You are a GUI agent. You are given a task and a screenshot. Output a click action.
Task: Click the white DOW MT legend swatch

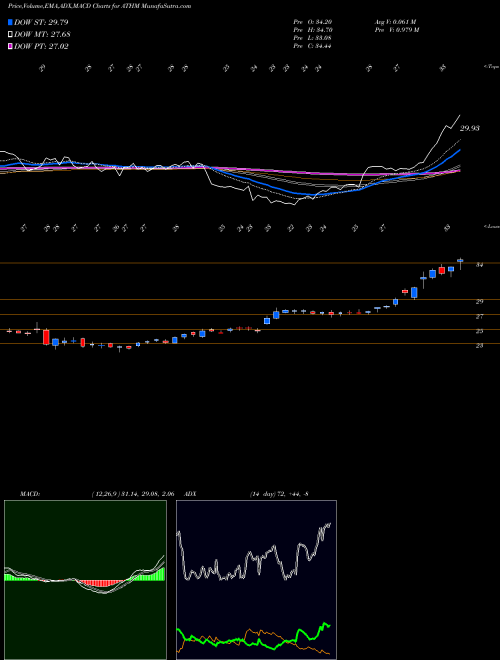(10, 35)
